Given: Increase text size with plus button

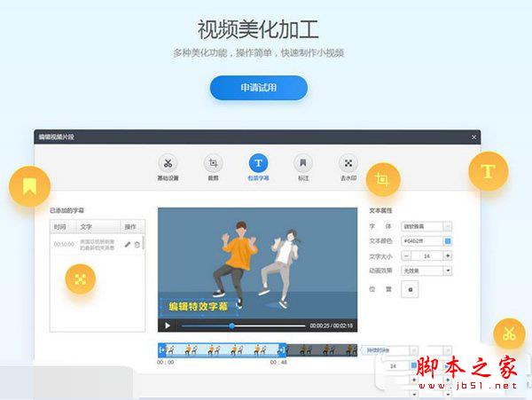Looking at the screenshot, I should (x=448, y=255).
